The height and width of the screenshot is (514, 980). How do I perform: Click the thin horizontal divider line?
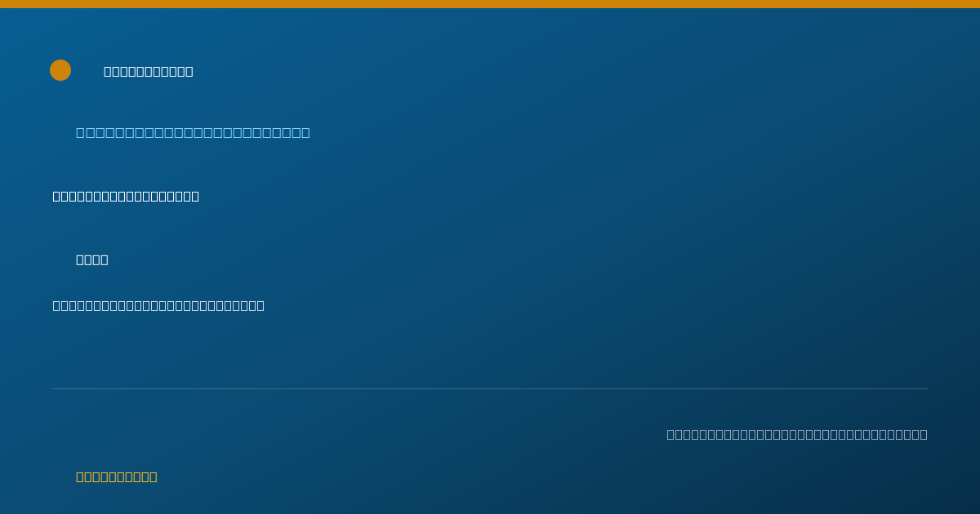coord(490,388)
